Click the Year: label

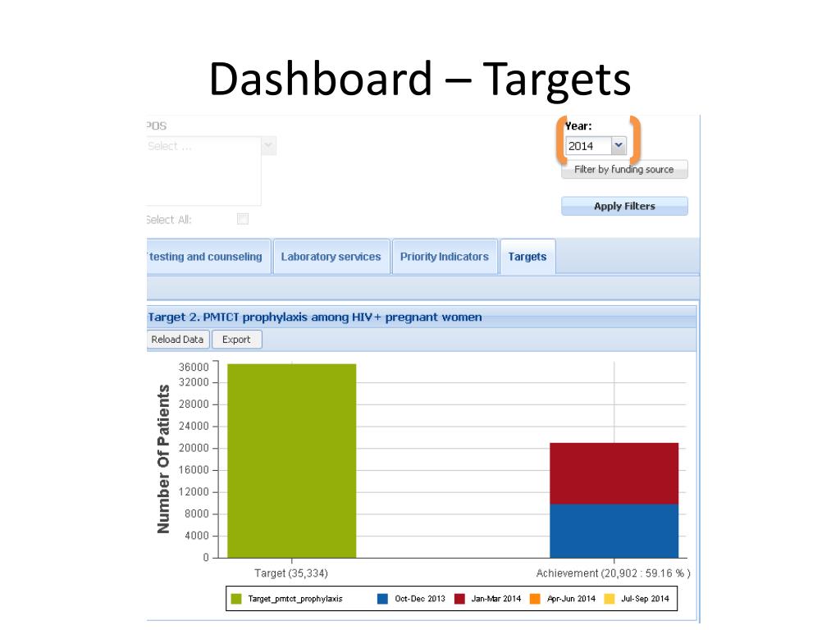(578, 126)
